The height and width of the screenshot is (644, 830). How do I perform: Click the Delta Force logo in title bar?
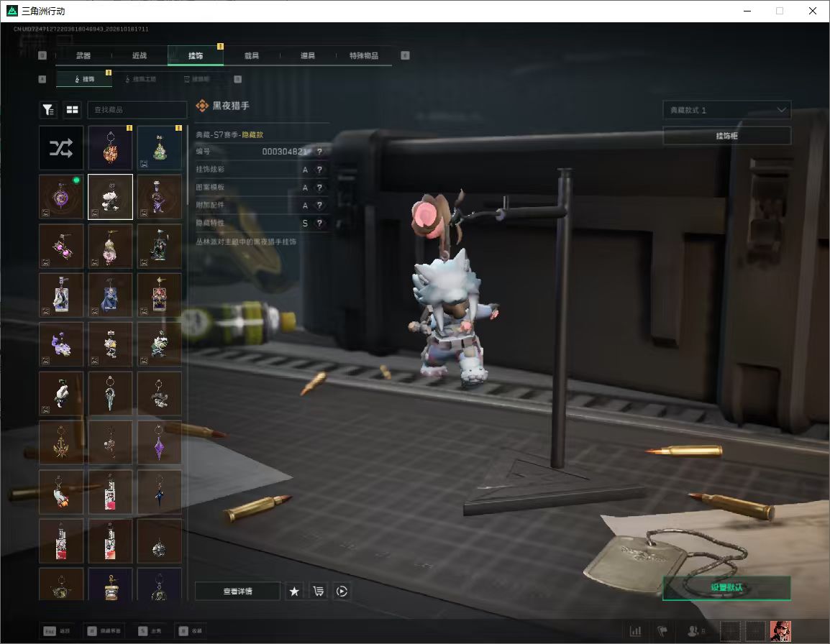(x=12, y=11)
